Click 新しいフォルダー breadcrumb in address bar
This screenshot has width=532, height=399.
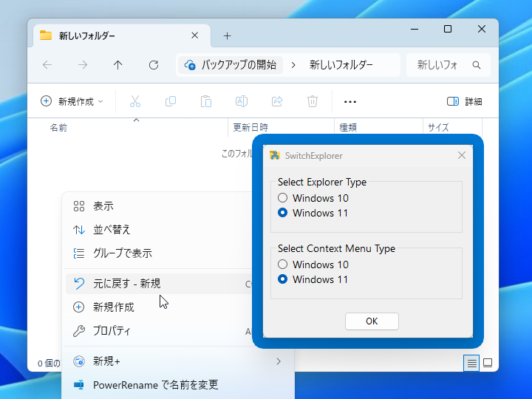pyautogui.click(x=341, y=65)
